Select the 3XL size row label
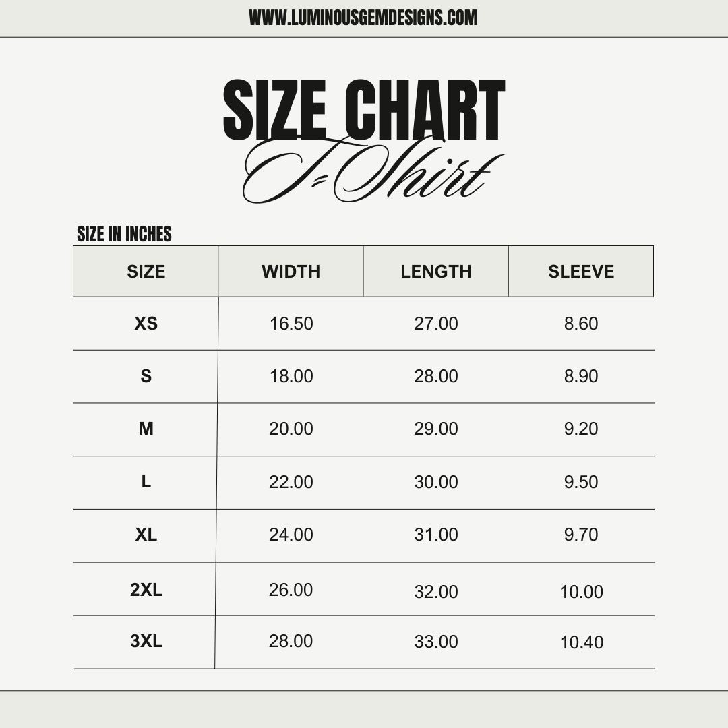This screenshot has height=728, width=728. click(x=146, y=641)
